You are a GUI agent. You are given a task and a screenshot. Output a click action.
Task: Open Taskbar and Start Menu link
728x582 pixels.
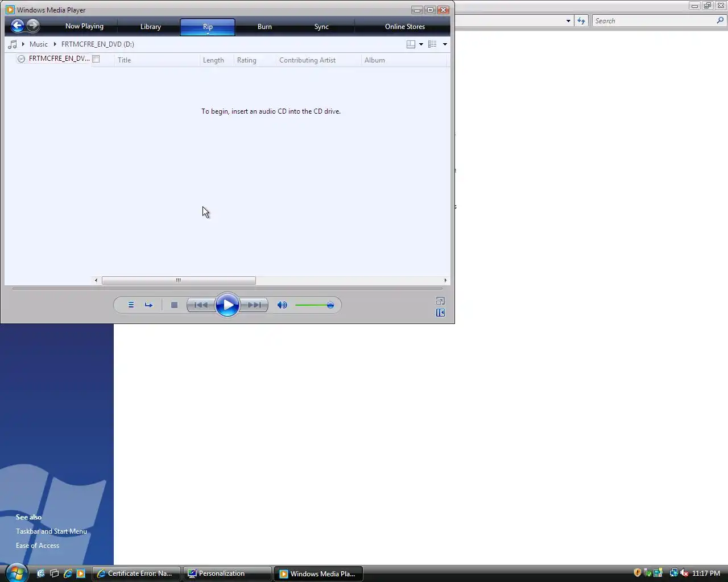click(51, 531)
